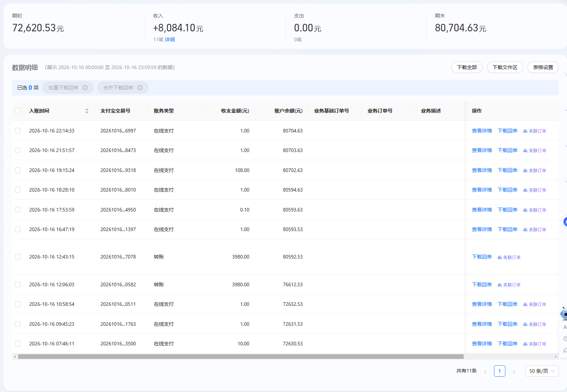This screenshot has width=567, height=392.
Task: Click balance value 76612.53
Action: (293, 284)
